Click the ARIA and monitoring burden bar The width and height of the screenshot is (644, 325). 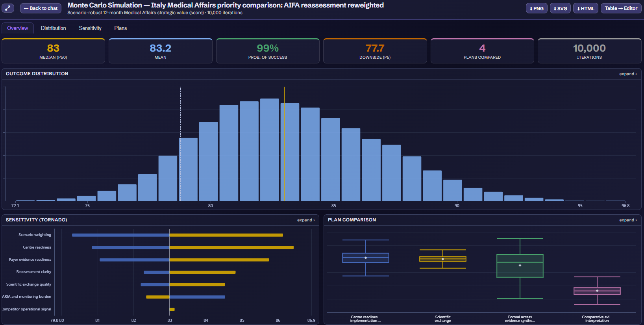coord(185,297)
